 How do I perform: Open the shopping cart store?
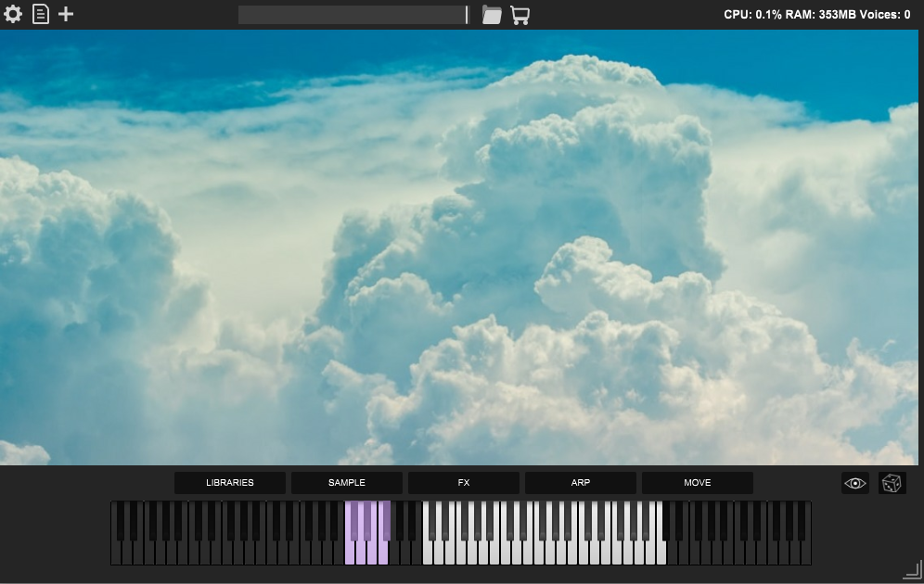pyautogui.click(x=520, y=15)
